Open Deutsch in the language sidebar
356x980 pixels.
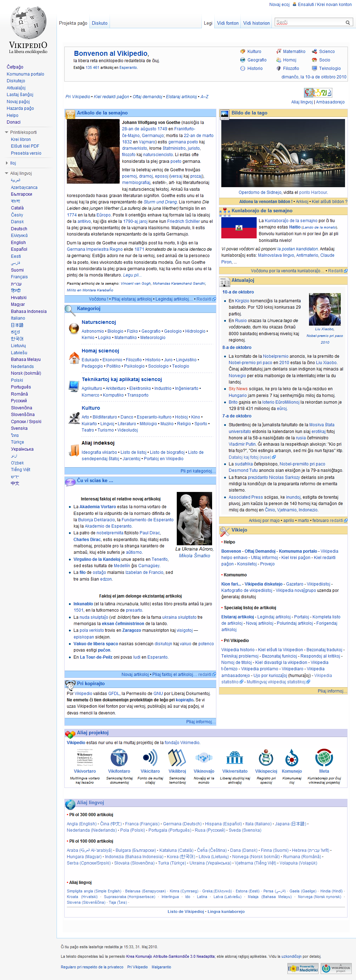click(19, 228)
